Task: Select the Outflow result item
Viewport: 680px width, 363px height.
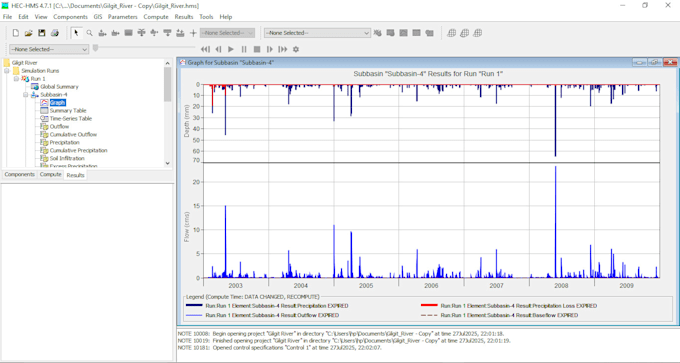Action: [x=59, y=127]
